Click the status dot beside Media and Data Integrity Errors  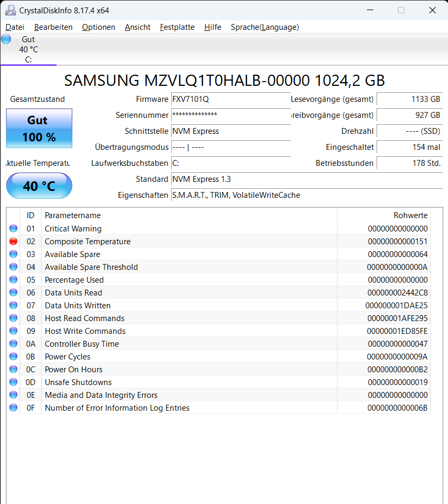(x=13, y=395)
